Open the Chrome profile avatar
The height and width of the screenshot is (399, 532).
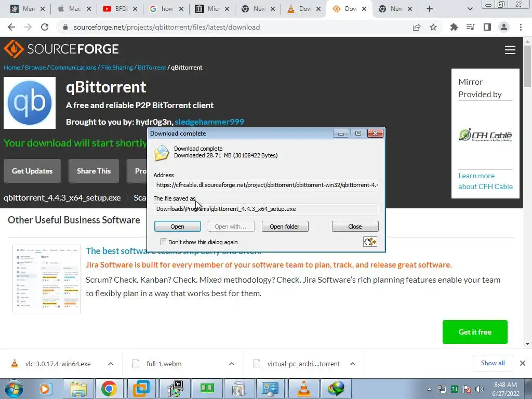tap(504, 27)
